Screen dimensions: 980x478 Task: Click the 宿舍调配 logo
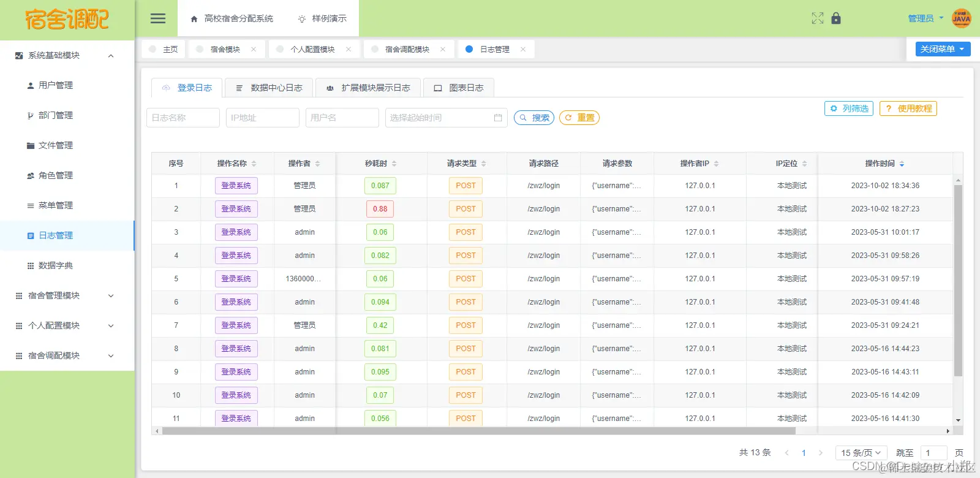67,20
